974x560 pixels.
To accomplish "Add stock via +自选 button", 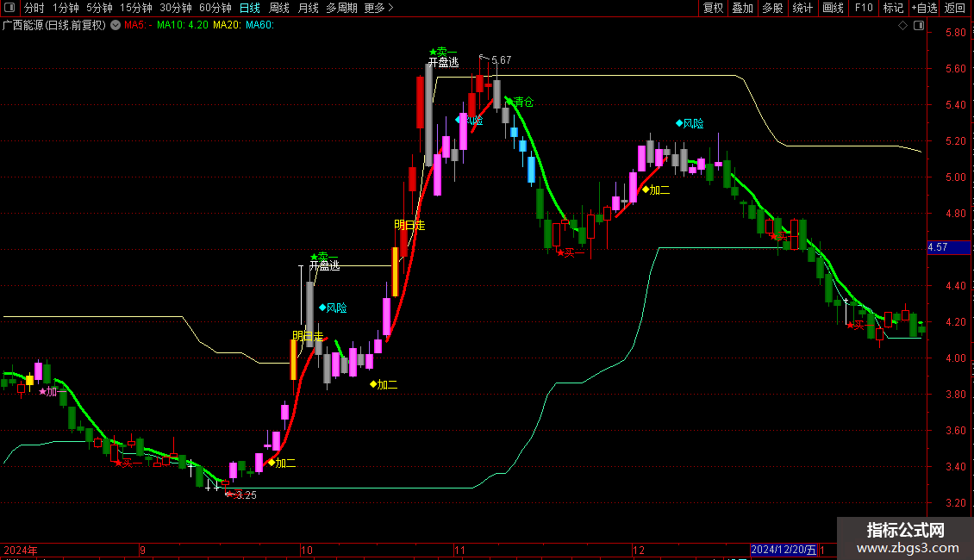I will pyautogui.click(x=924, y=8).
